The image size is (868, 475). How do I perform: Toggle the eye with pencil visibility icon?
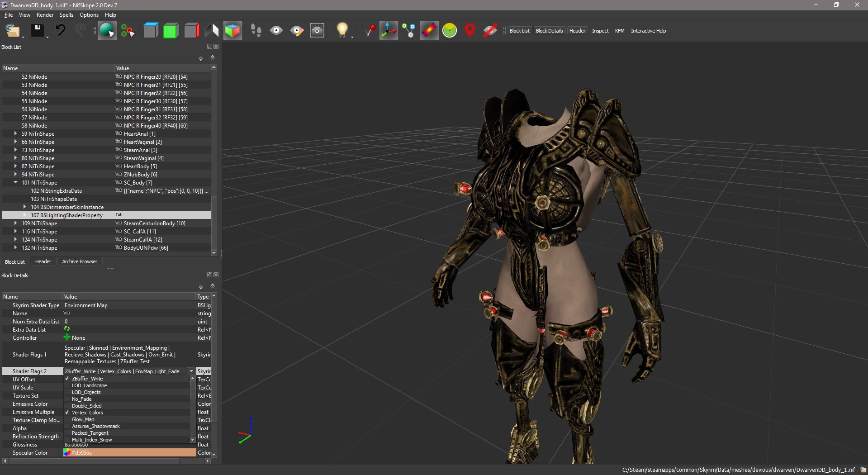point(297,31)
